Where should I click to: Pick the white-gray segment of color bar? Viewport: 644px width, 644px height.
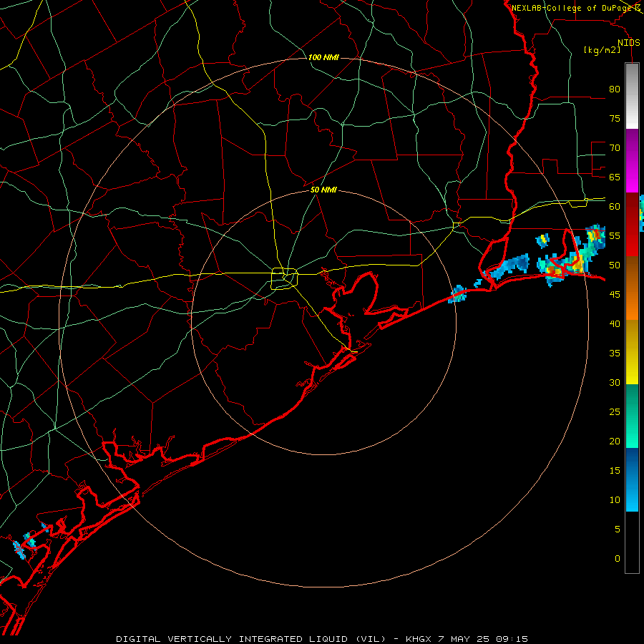[x=632, y=96]
